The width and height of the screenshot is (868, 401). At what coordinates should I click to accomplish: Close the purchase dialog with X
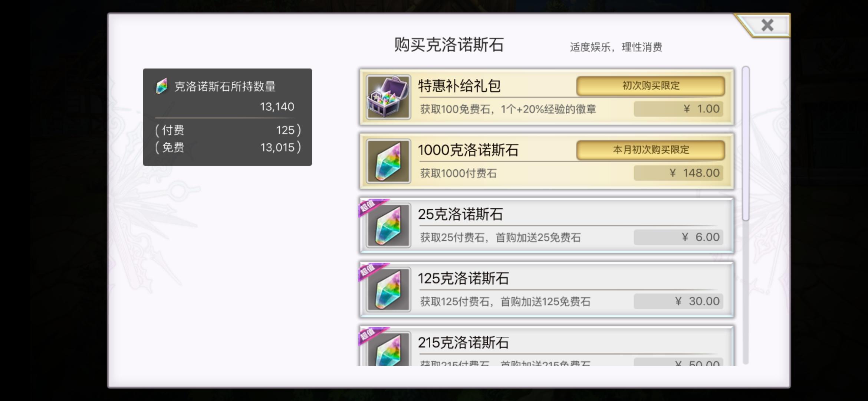tap(767, 25)
